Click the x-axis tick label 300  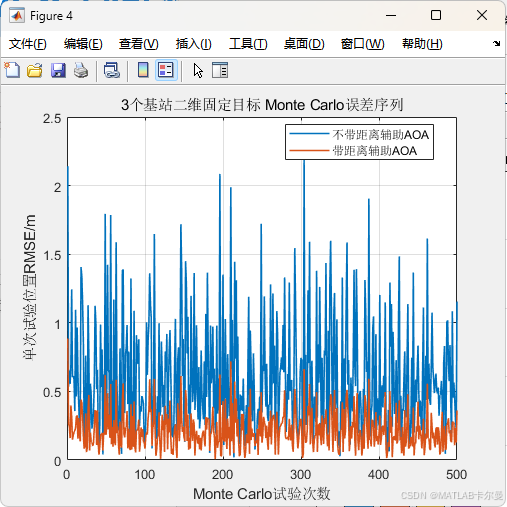(x=301, y=474)
